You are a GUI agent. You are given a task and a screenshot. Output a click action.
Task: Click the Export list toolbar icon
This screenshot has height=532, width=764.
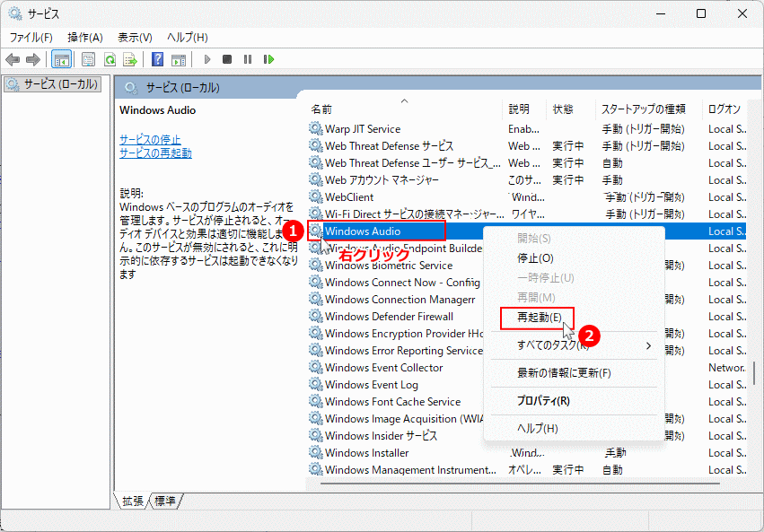pyautogui.click(x=130, y=60)
